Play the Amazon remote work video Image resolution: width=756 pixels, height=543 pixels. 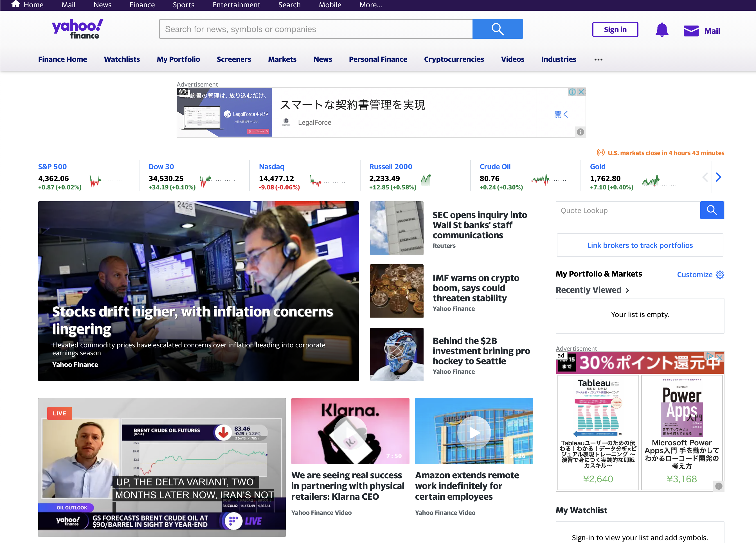474,433
